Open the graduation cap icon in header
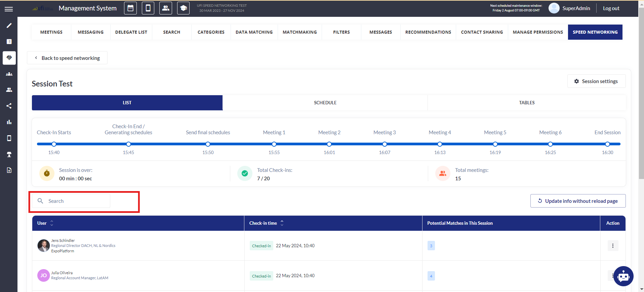 183,8
